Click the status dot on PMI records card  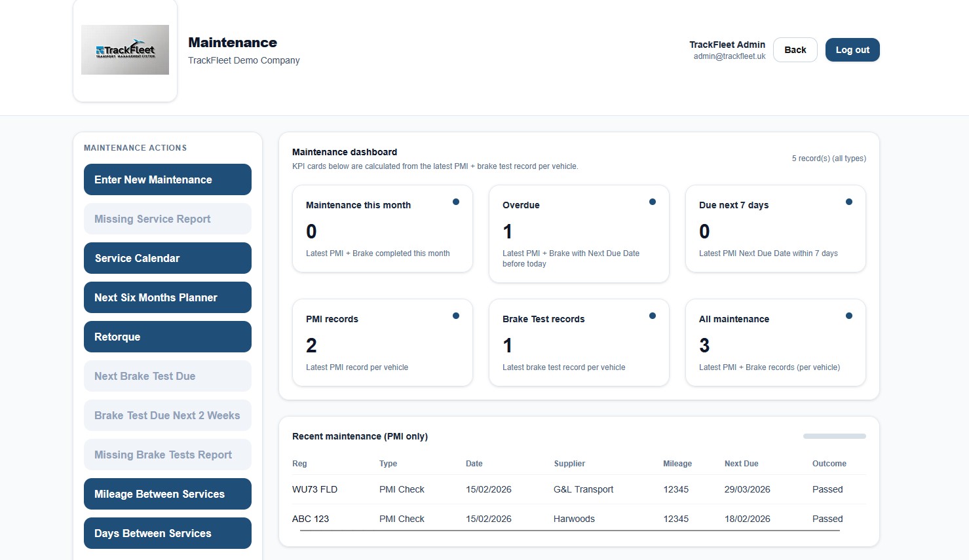[x=456, y=315]
